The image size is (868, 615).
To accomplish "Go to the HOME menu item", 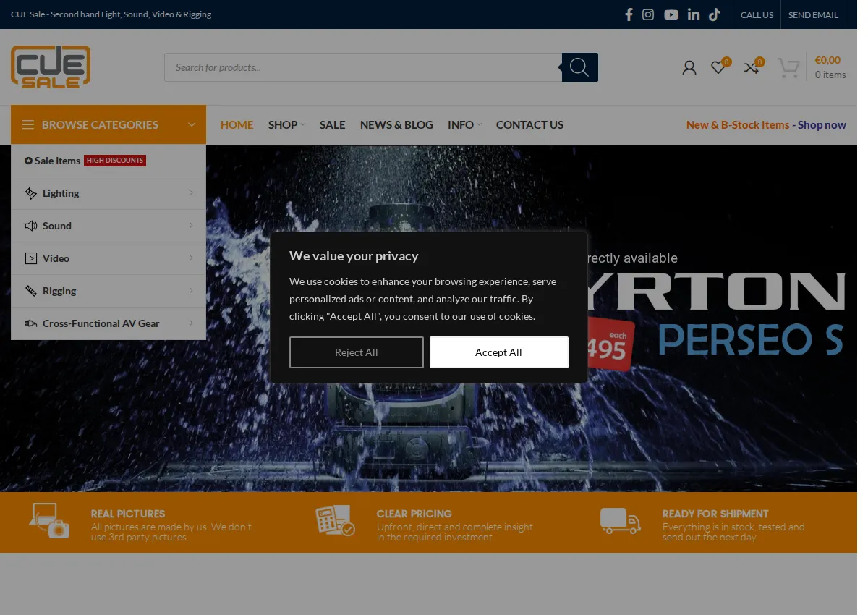I will tap(237, 124).
